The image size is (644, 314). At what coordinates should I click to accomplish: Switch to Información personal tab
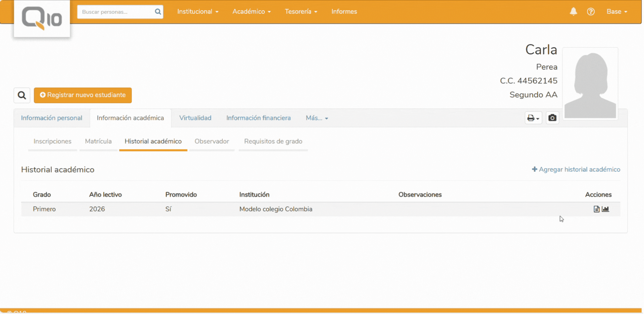(x=52, y=118)
